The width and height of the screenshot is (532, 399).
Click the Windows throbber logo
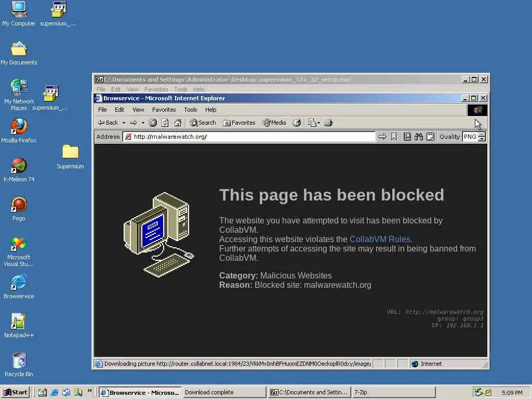pyautogui.click(x=477, y=110)
